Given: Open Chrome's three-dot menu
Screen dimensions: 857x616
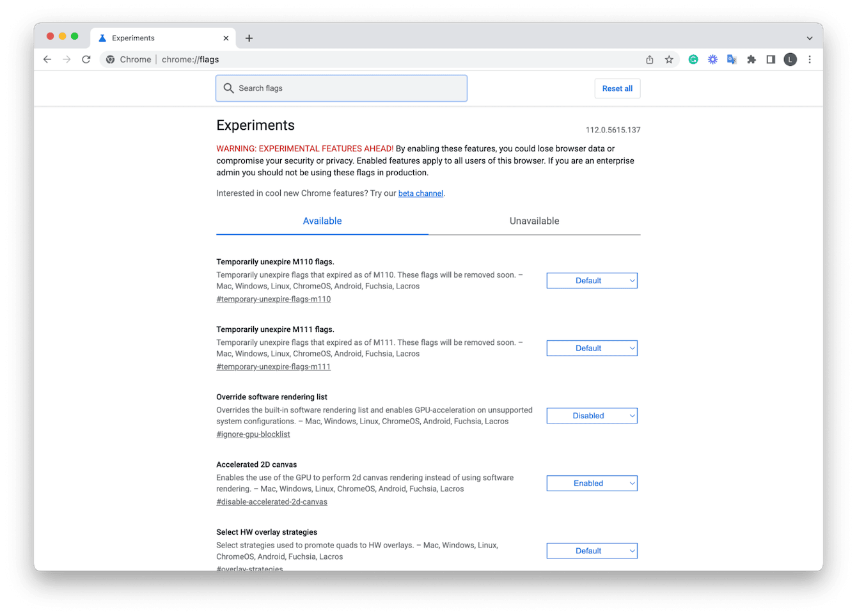Looking at the screenshot, I should 810,59.
